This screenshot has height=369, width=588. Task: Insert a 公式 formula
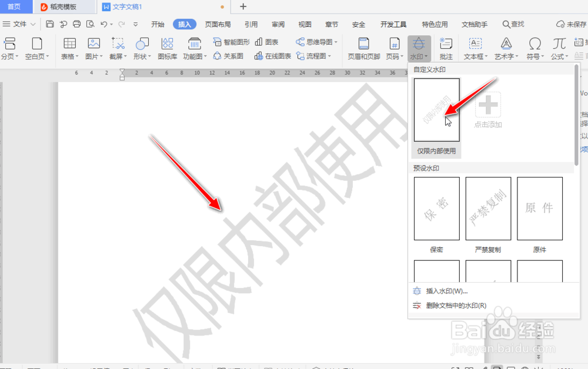559,48
